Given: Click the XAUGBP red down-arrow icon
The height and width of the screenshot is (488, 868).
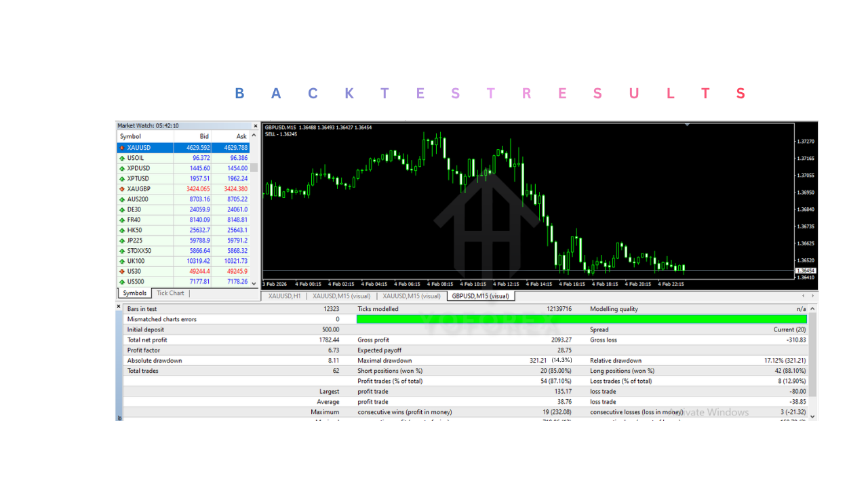Looking at the screenshot, I should (x=122, y=189).
